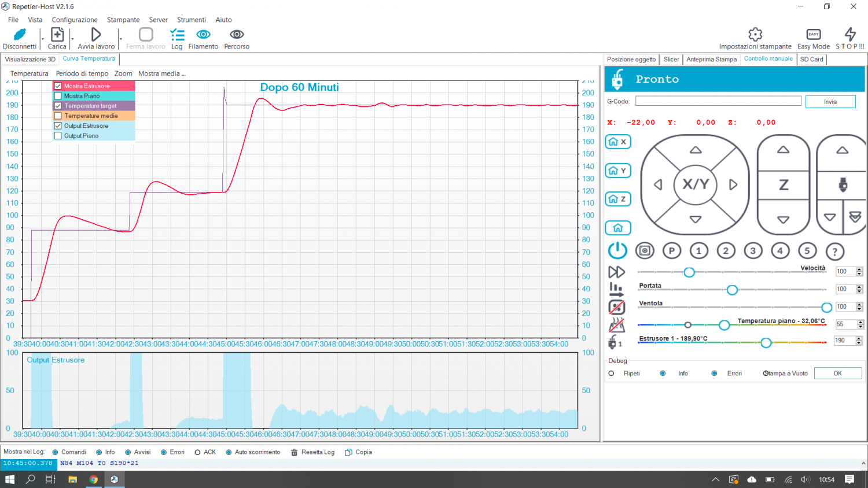Toggle the Log view icon
Viewport: 868px width, 488px height.
(177, 35)
